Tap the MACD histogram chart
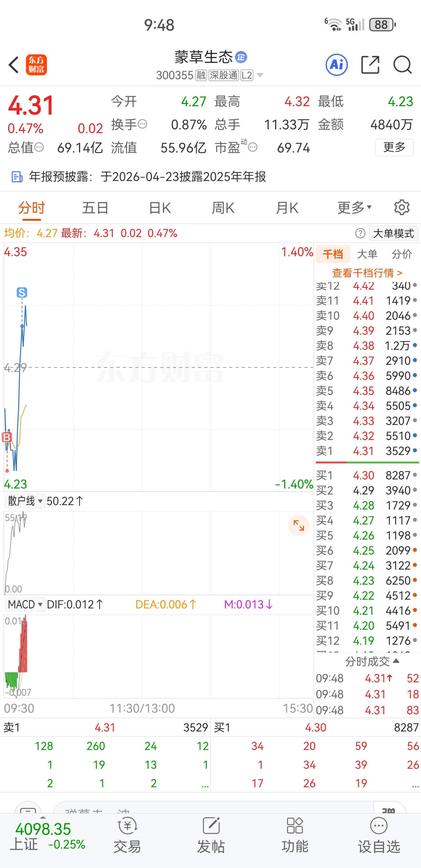The height and width of the screenshot is (868, 421). click(x=159, y=656)
